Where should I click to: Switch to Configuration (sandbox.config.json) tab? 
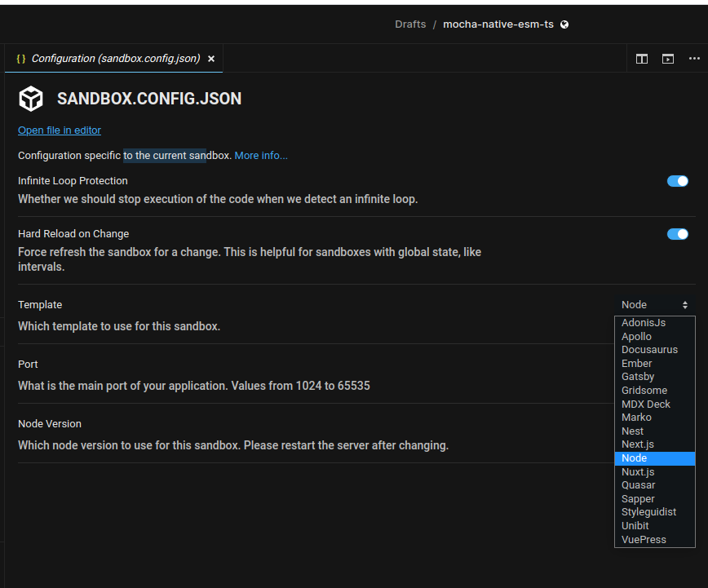click(114, 59)
